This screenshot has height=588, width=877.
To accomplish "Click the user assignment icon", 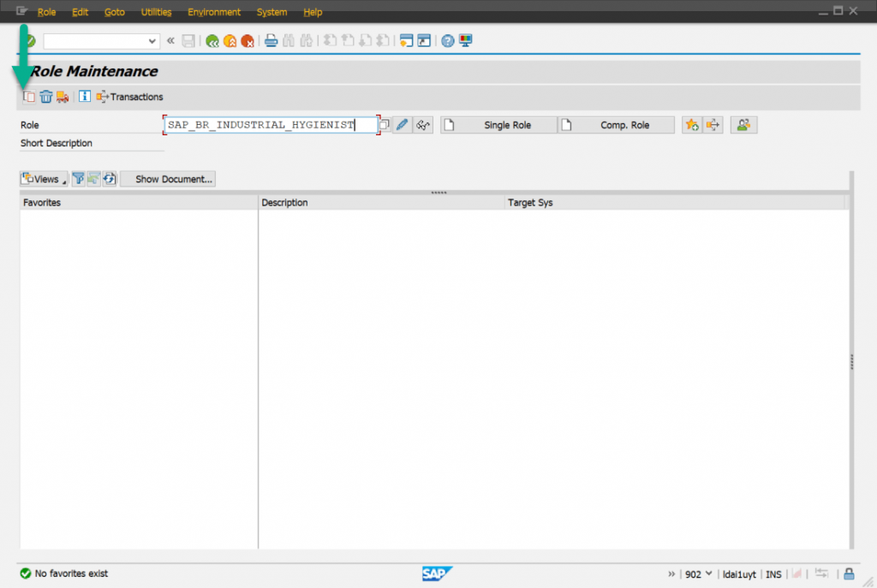I will coord(743,125).
